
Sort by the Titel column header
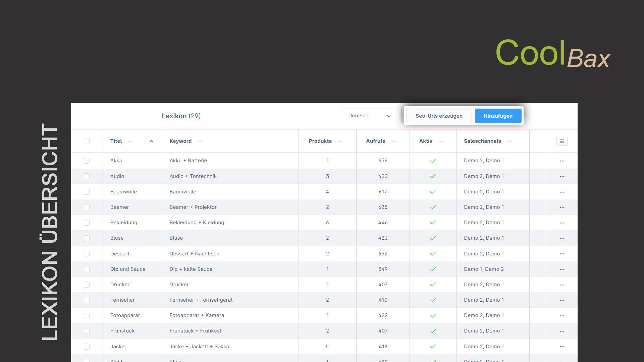(116, 141)
